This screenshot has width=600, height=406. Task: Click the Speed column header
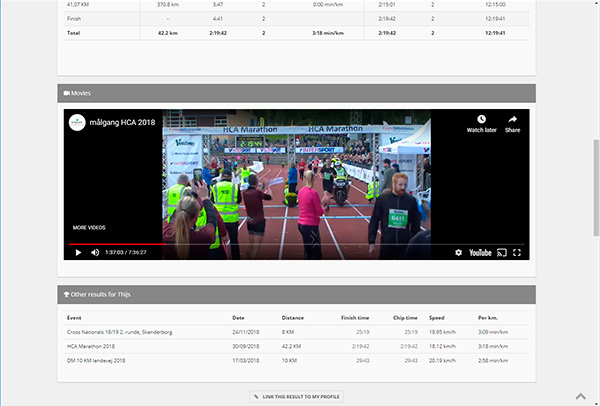[437, 318]
